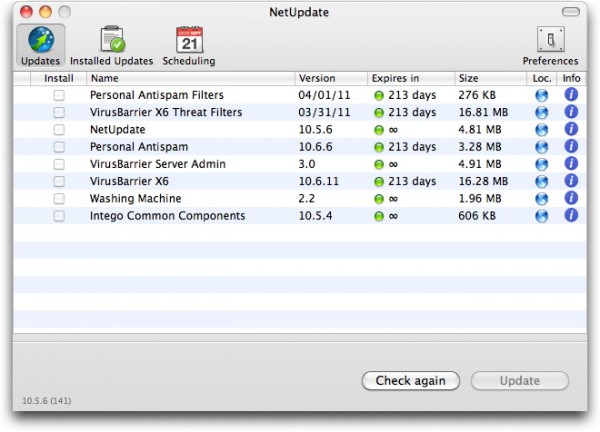The width and height of the screenshot is (600, 432).
Task: Show info for Intego Common Components
Action: tap(571, 215)
